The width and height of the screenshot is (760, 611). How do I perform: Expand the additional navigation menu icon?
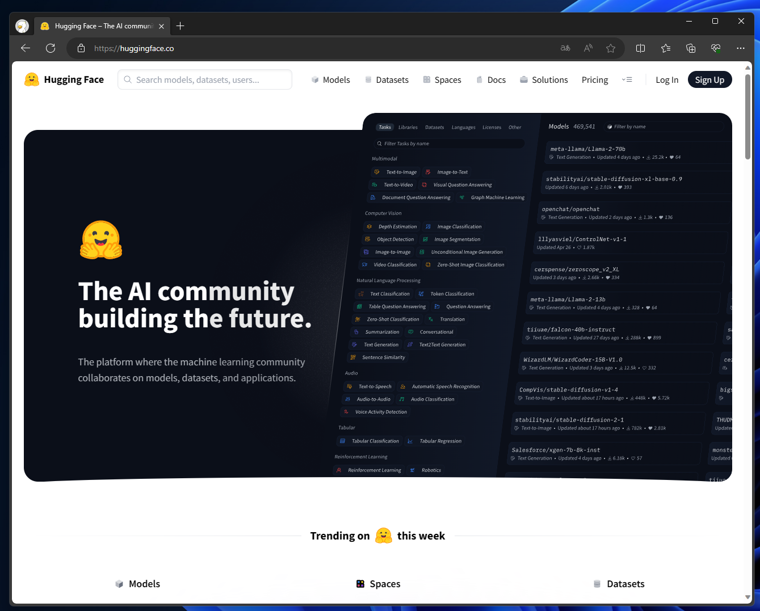[x=627, y=80]
